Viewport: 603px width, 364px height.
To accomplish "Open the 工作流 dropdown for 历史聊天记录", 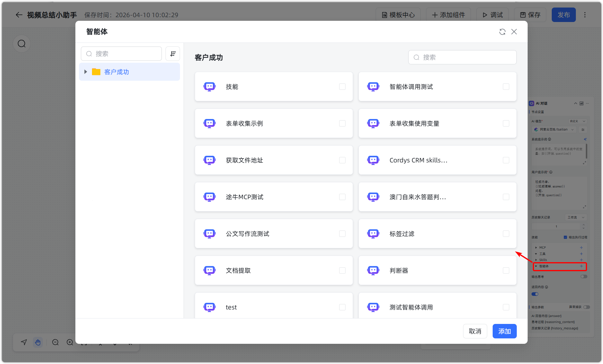I will (576, 217).
